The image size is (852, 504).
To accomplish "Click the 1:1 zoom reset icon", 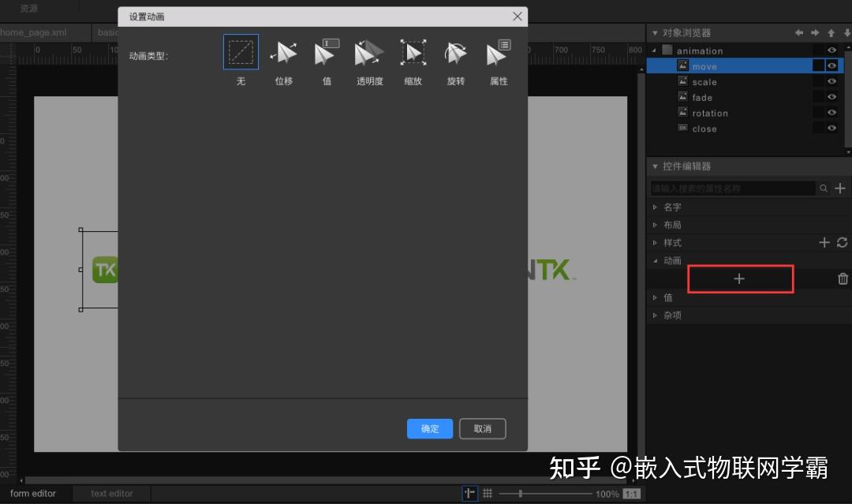I will (631, 493).
